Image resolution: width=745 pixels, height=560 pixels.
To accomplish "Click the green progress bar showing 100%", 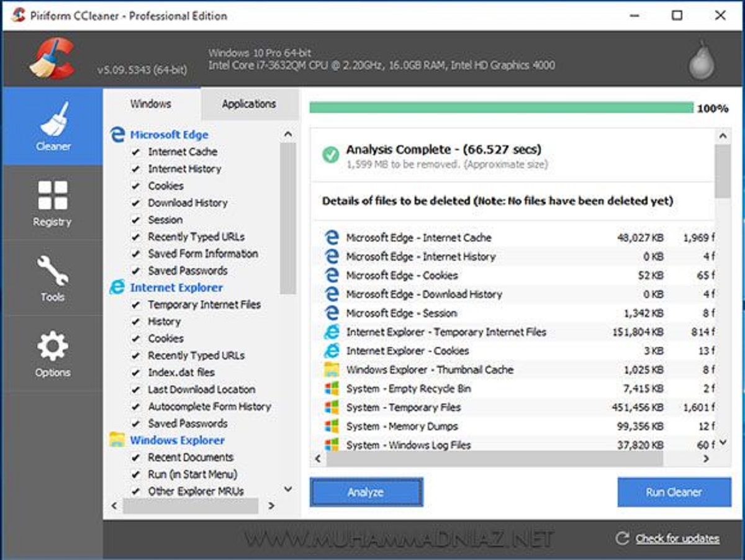I will point(497,107).
